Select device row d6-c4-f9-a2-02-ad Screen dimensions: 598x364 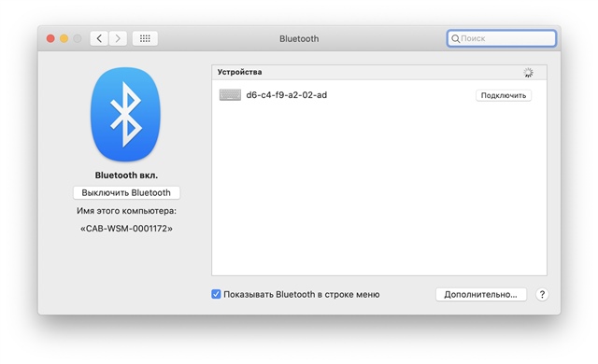[379, 95]
